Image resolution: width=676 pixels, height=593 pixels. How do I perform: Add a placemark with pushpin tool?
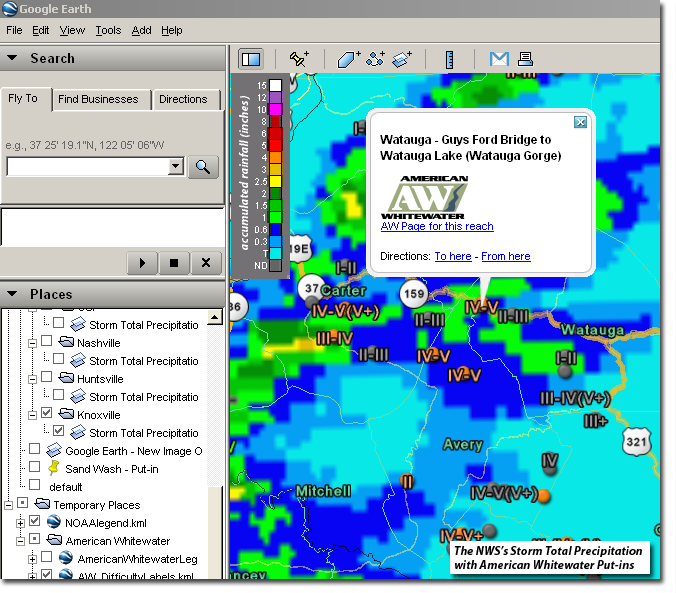click(299, 59)
